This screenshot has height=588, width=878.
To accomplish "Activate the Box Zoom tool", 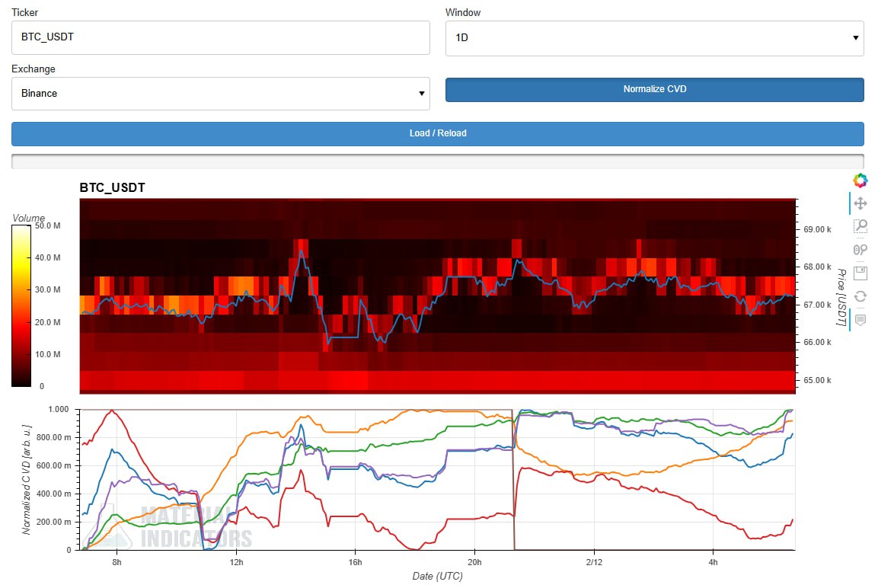I will [x=860, y=226].
